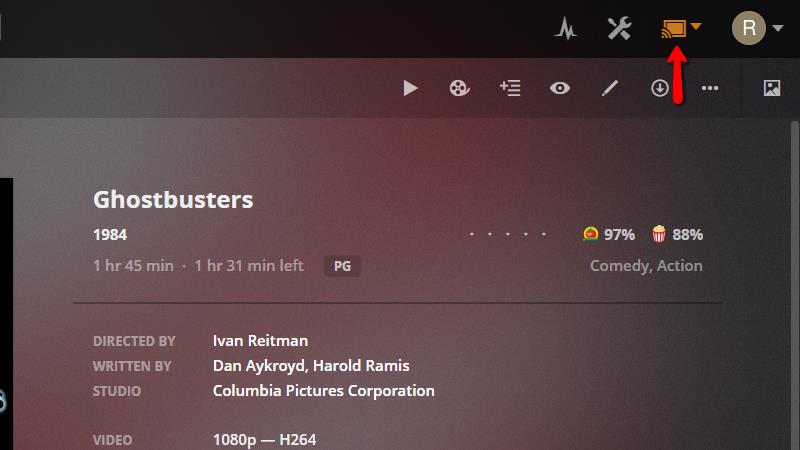Rate the movie using the star dots

(508, 234)
